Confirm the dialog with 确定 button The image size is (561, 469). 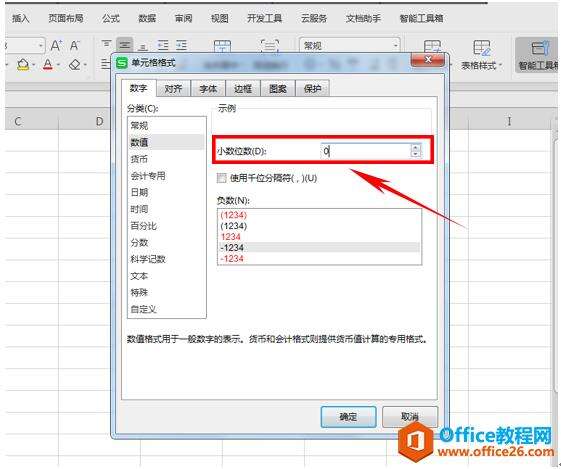coord(348,417)
